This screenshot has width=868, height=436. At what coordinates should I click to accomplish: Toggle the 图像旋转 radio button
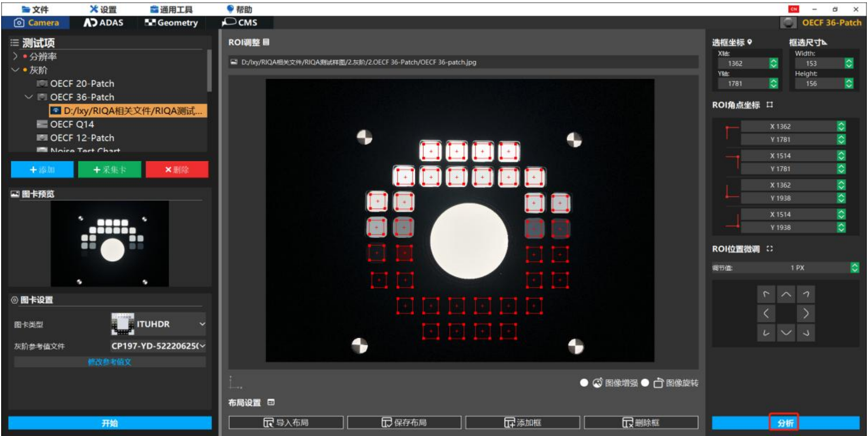coord(645,383)
